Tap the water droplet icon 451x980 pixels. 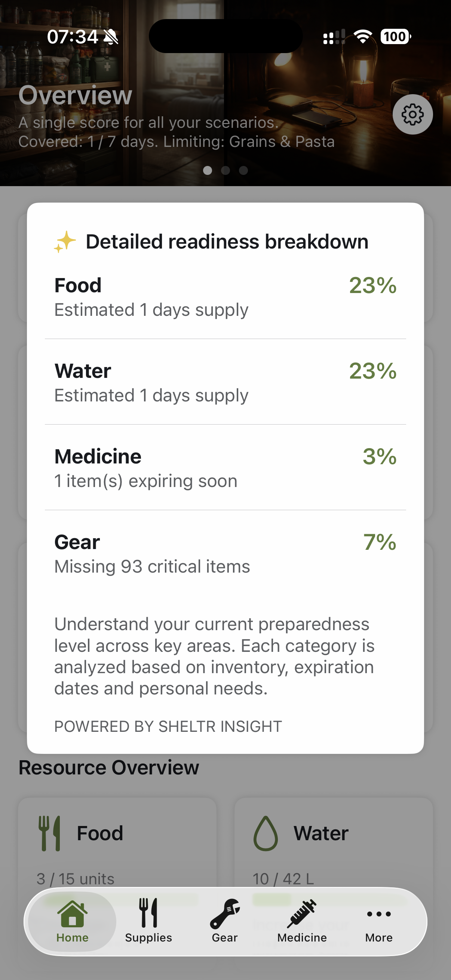pyautogui.click(x=265, y=833)
